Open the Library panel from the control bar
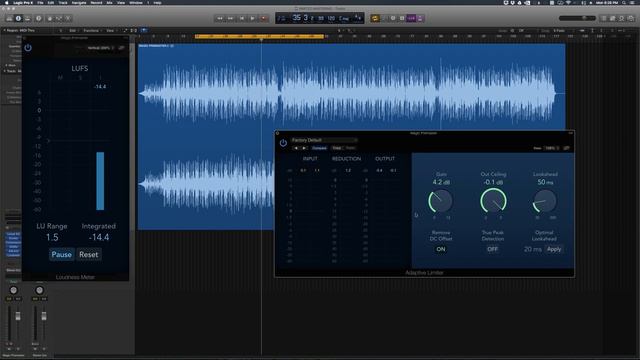This screenshot has width=640, height=360. tap(9, 18)
